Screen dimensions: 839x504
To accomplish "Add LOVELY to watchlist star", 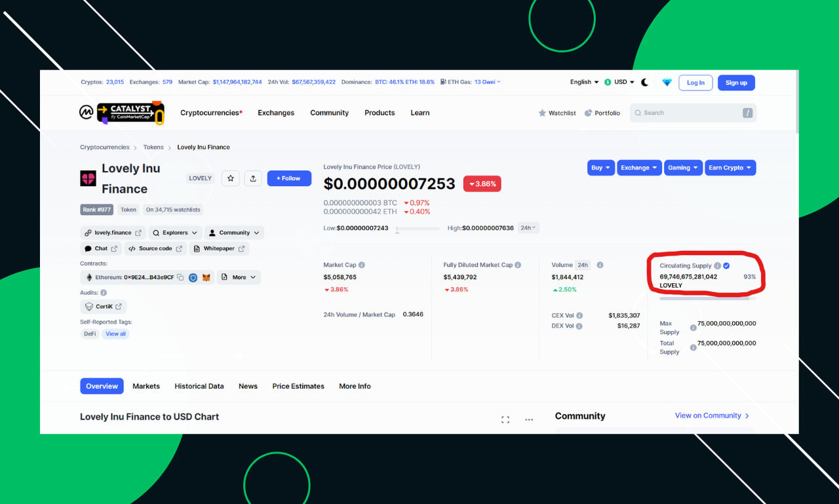I will tap(230, 178).
